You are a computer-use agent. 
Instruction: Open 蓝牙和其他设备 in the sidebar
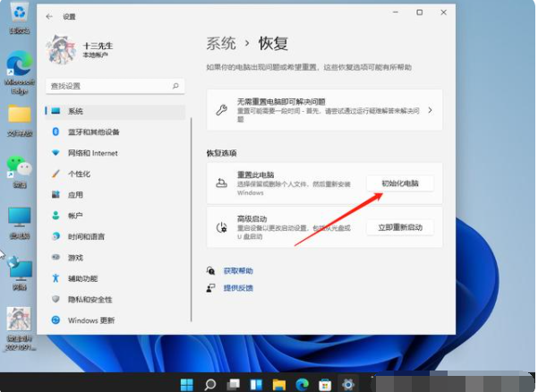pos(93,132)
